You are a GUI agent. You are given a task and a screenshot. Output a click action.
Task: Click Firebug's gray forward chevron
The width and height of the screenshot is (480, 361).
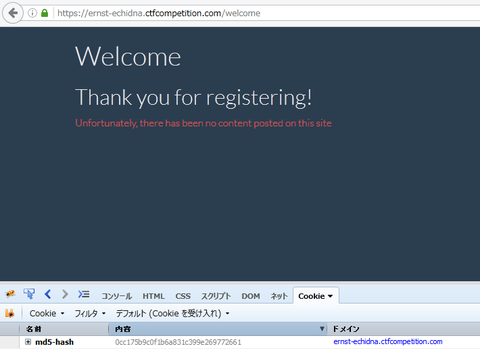(65, 294)
